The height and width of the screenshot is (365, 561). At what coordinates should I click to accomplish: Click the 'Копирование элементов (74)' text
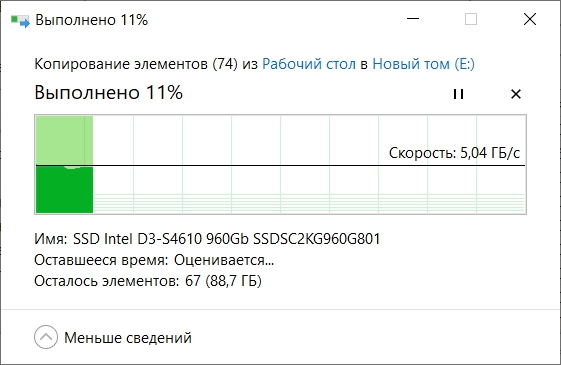(136, 64)
